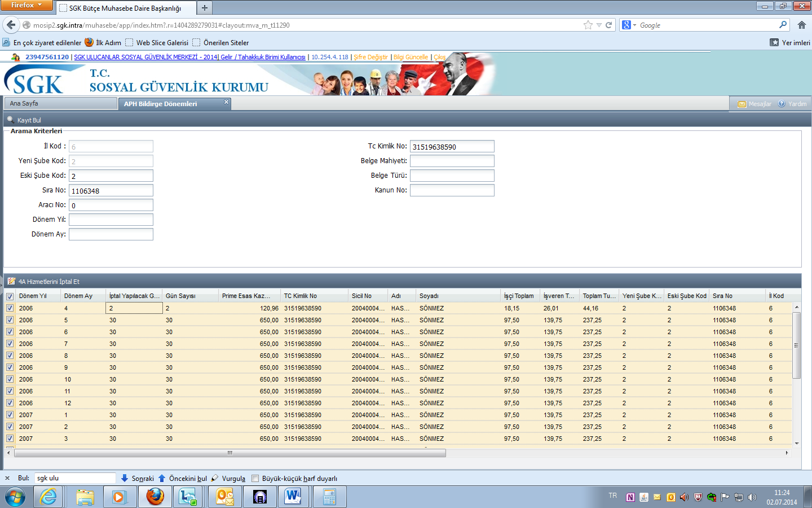This screenshot has height=508, width=812.
Task: Uncheck the 2006 Dönem Ay 5 row
Action: (10, 320)
